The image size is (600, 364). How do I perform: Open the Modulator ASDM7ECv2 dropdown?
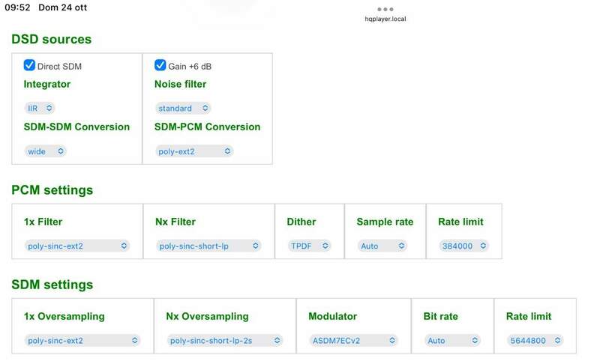[x=353, y=340]
